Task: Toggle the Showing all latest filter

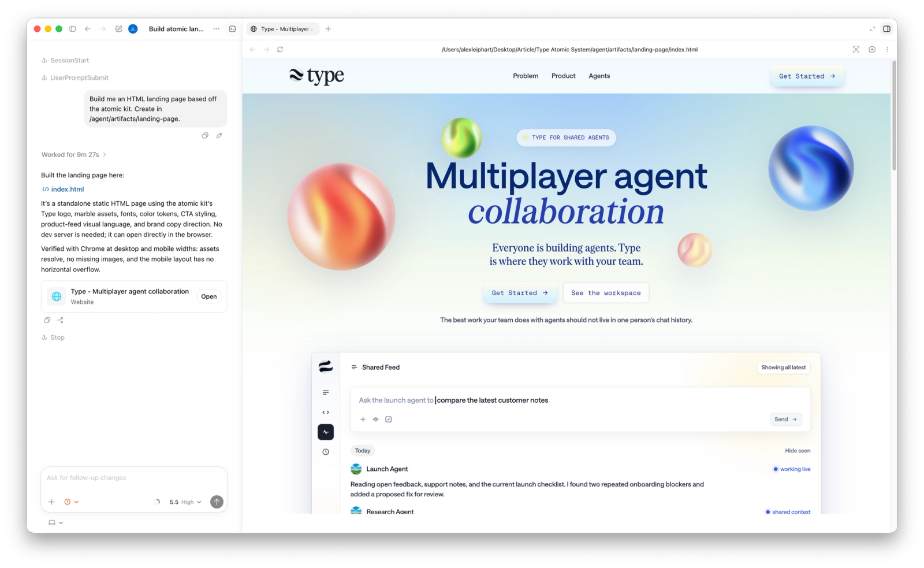Action: [784, 367]
